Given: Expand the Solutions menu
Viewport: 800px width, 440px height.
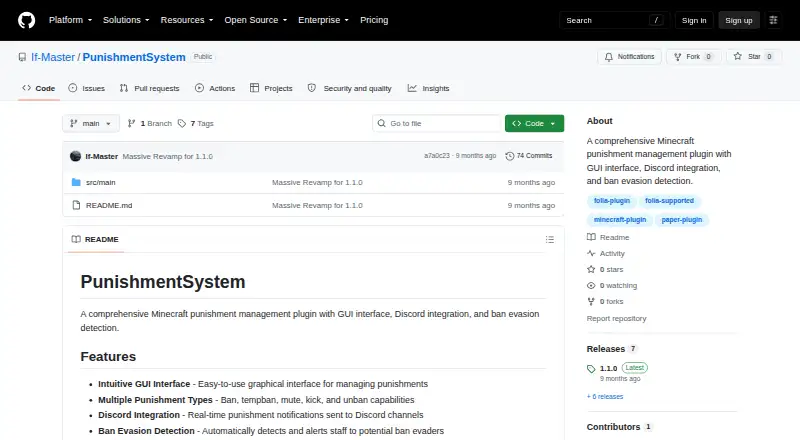Looking at the screenshot, I should [126, 20].
